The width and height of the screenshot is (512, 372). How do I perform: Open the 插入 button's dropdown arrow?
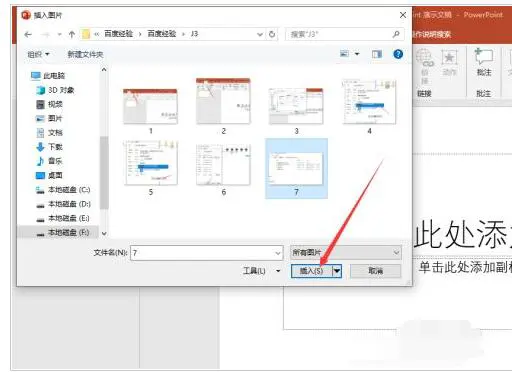coord(337,271)
